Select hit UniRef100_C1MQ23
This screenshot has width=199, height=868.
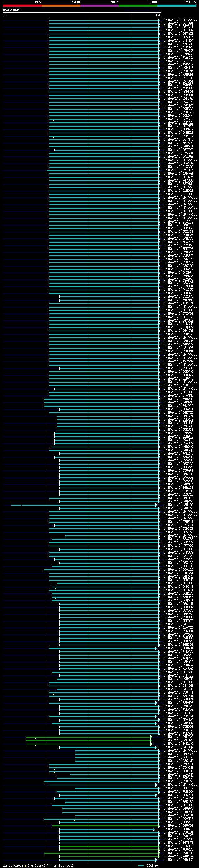pyautogui.click(x=178, y=191)
